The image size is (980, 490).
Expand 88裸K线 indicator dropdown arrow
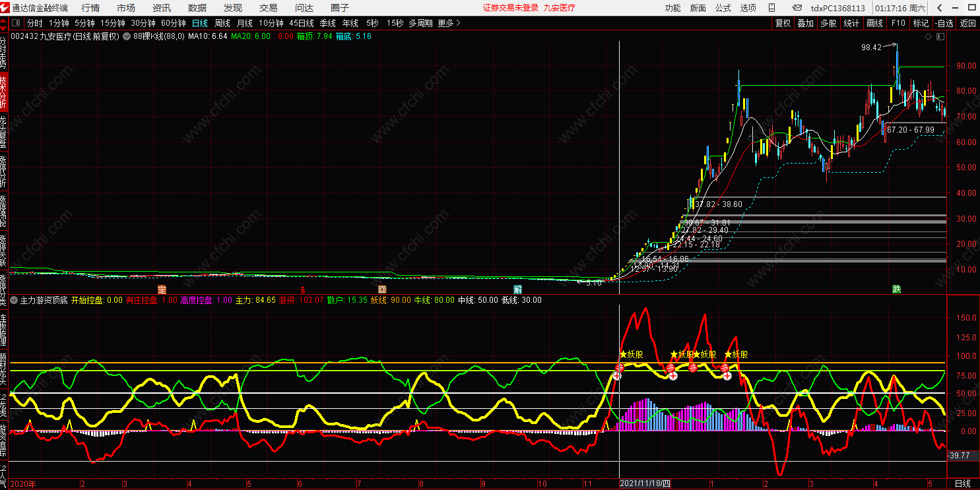127,37
